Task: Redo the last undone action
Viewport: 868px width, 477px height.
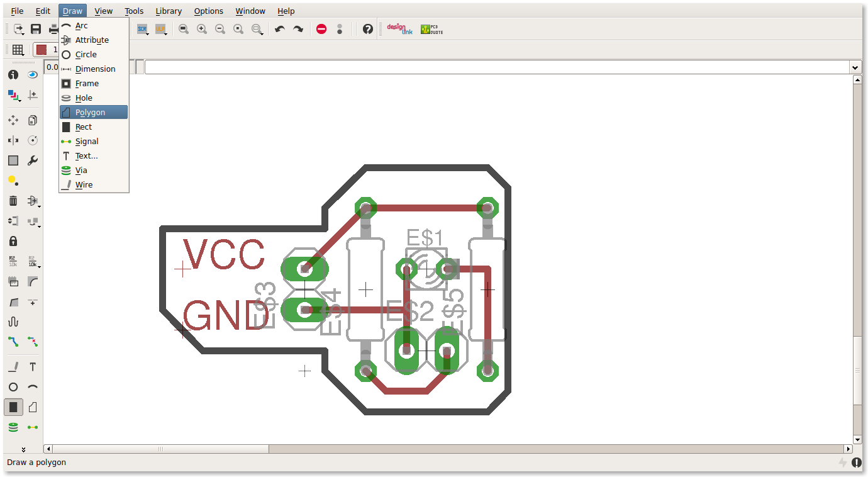Action: tap(298, 29)
